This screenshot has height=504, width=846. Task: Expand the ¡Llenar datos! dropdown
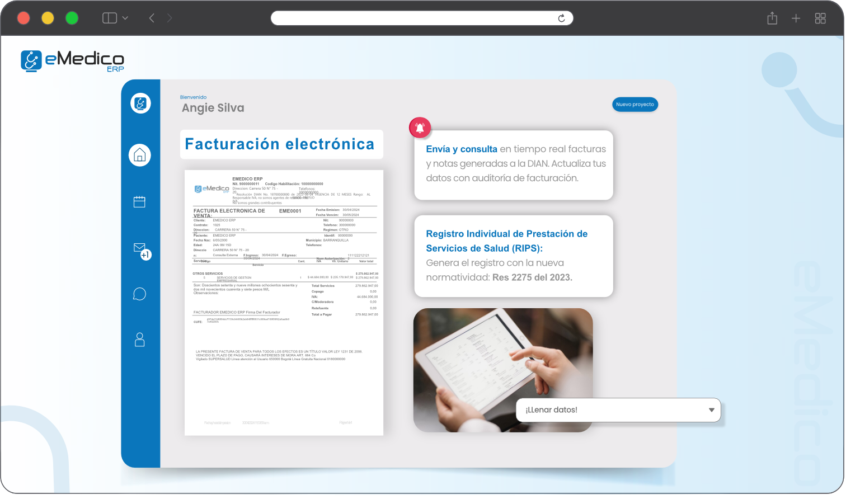618,410
